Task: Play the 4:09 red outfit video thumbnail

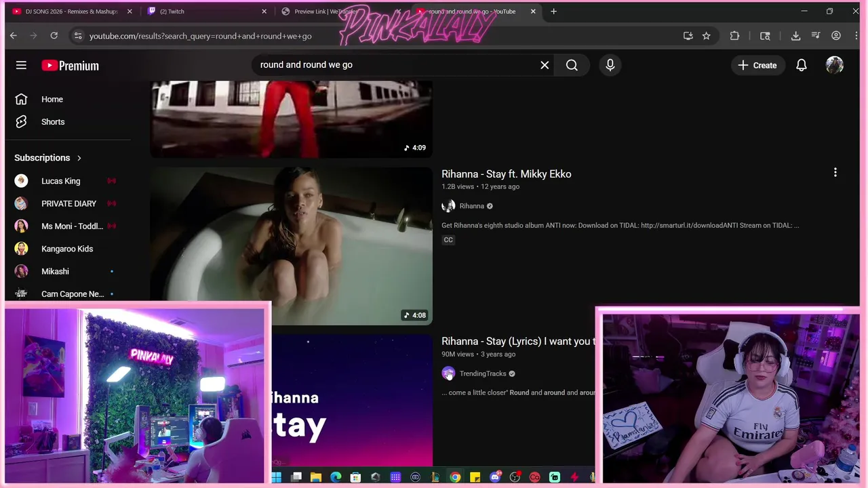Action: pos(291,119)
